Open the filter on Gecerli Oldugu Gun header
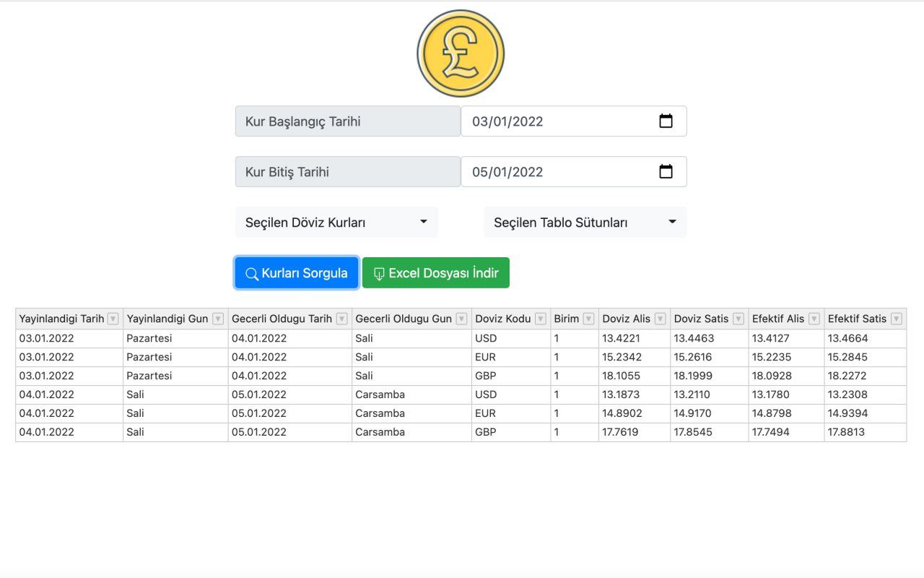The width and height of the screenshot is (924, 578). point(462,319)
